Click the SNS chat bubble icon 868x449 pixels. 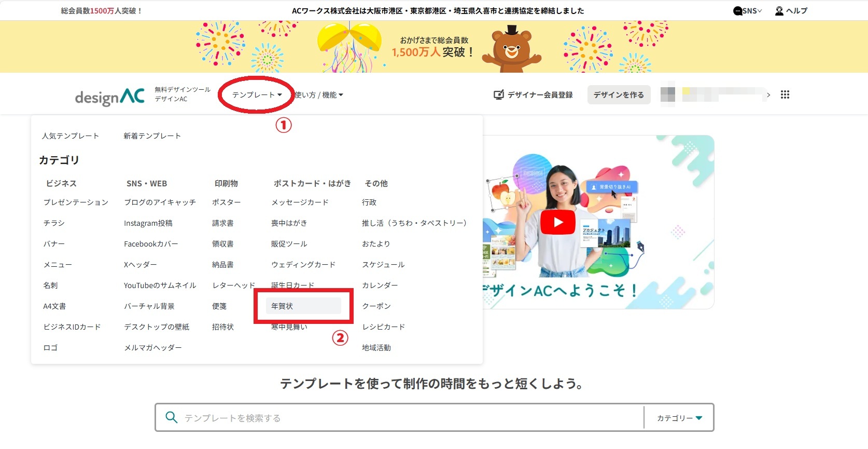click(737, 11)
